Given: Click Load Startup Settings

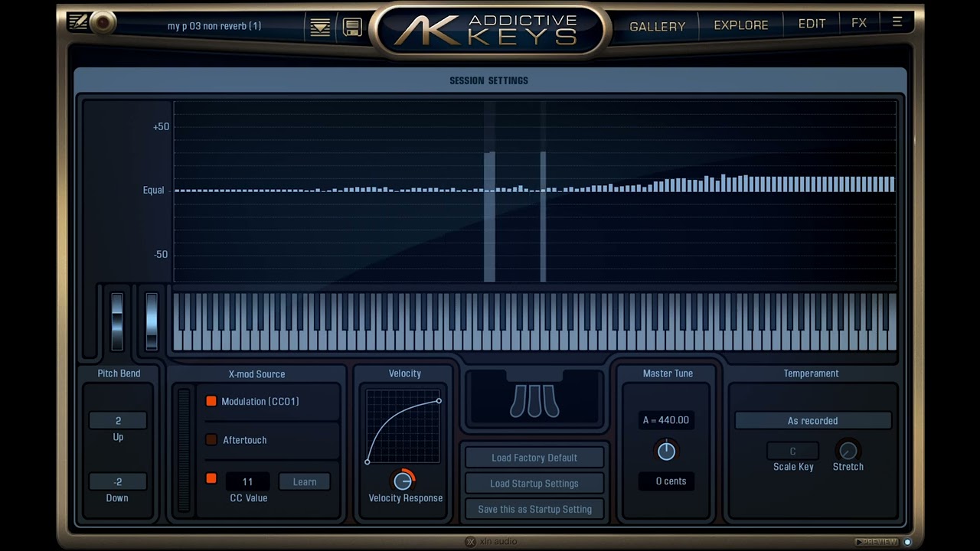Looking at the screenshot, I should click(x=534, y=484).
